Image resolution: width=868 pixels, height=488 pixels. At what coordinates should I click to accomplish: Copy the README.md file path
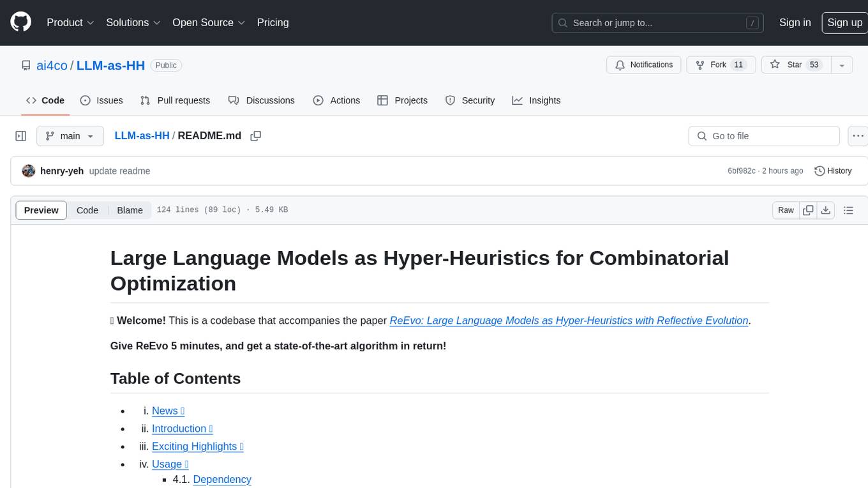[256, 136]
